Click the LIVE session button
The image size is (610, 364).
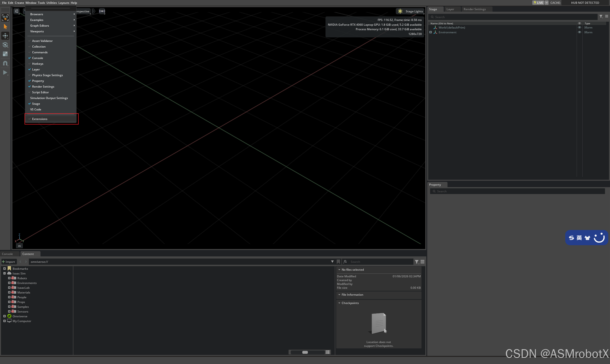coord(538,3)
